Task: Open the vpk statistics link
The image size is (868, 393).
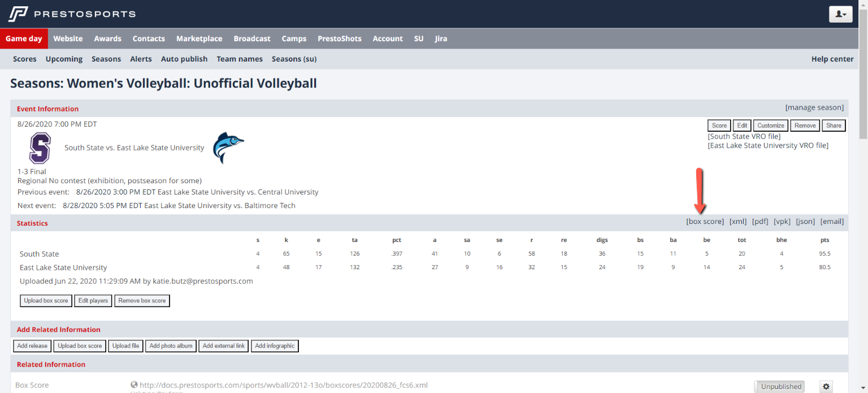Action: point(782,222)
